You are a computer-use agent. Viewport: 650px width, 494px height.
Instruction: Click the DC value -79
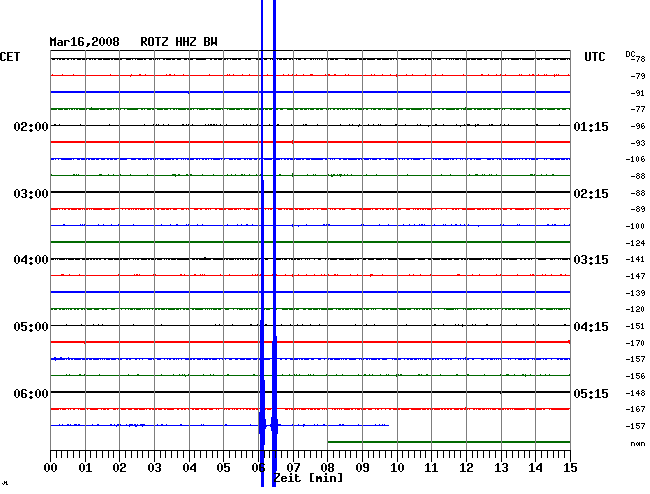tap(638, 76)
